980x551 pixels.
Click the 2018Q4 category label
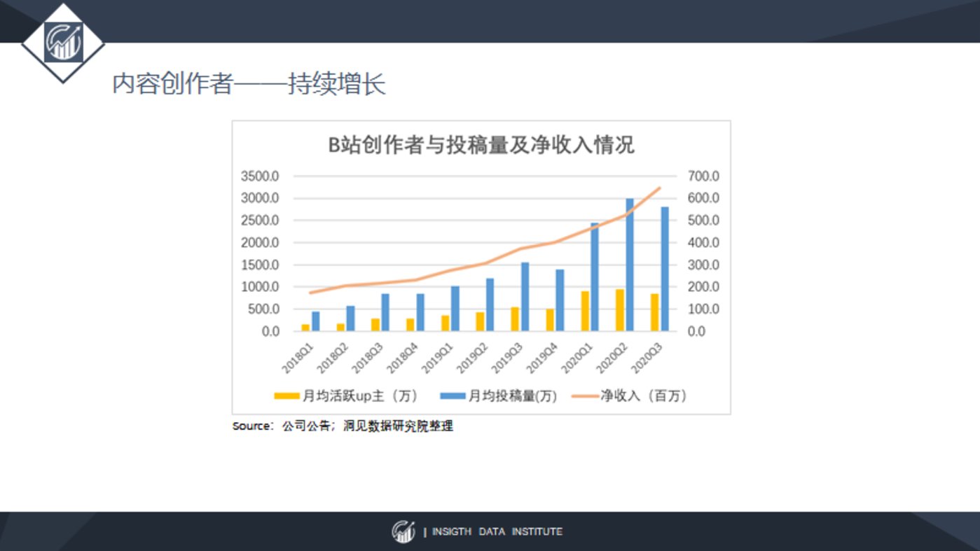[403, 358]
